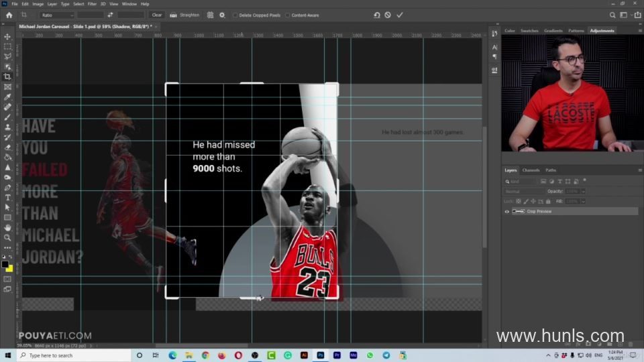
Task: Set background color yellow swatch
Action: coord(10,269)
